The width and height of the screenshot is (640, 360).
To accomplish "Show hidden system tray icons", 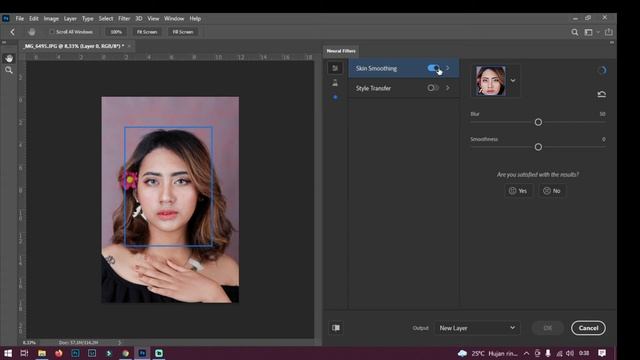I will tap(527, 353).
